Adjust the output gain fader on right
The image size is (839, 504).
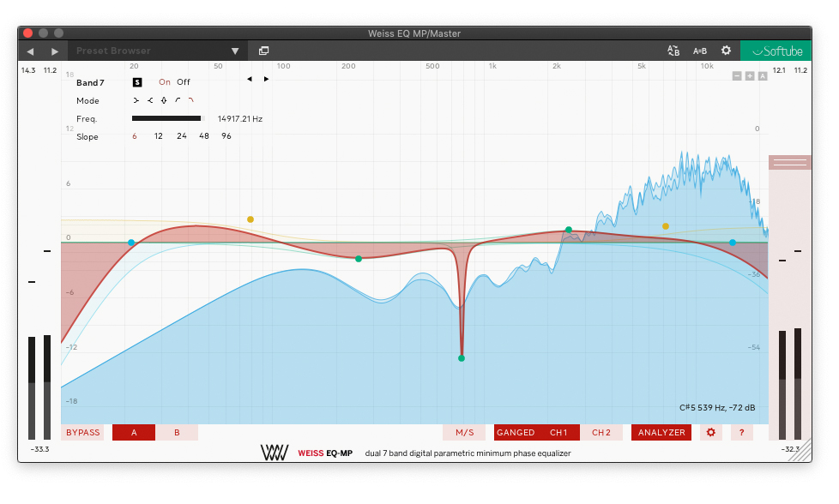pos(790,162)
